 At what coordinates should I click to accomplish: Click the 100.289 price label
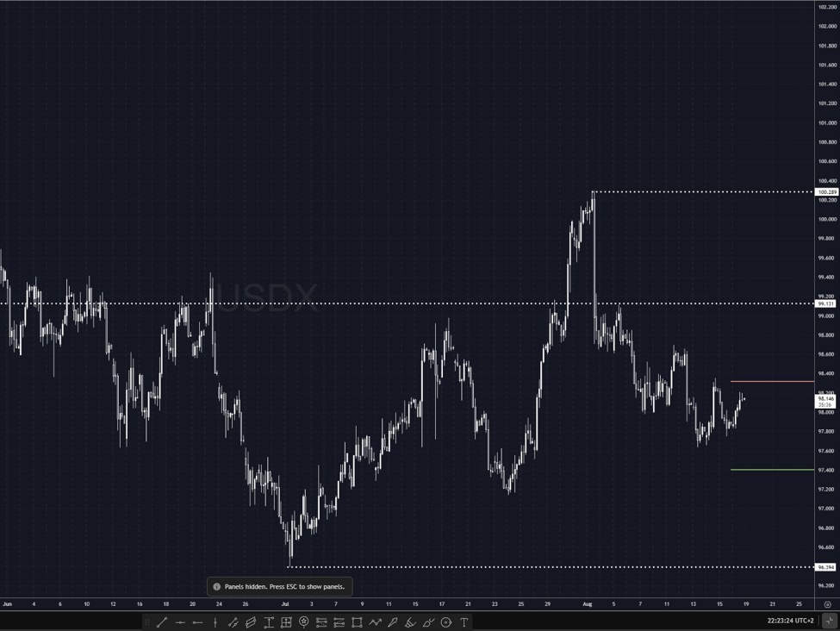coord(826,191)
